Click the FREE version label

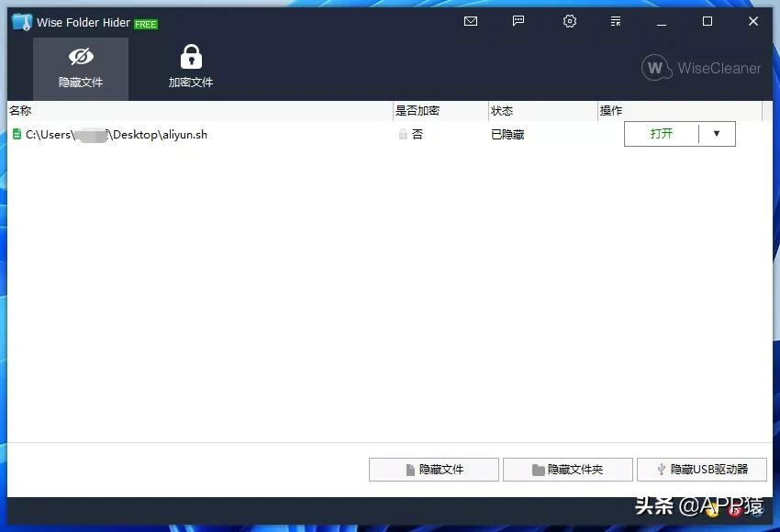click(146, 23)
